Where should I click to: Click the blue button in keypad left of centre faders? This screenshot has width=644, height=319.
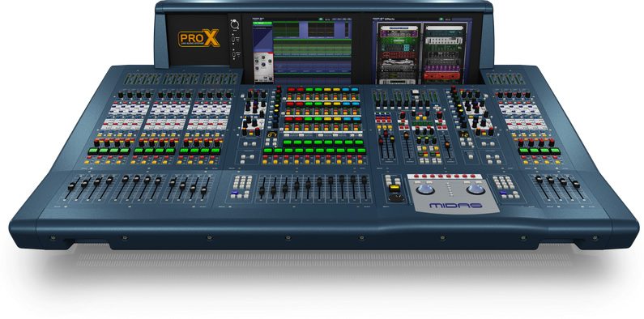pyautogui.click(x=235, y=193)
